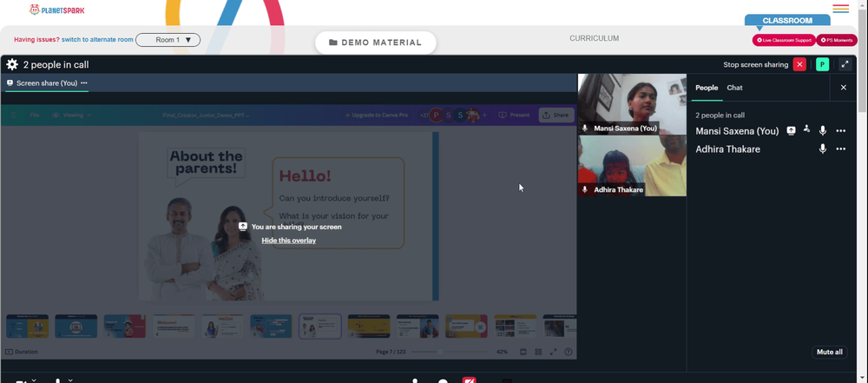Open more options for Mansi Saxena
Viewport: 868px width, 383px height.
[841, 131]
